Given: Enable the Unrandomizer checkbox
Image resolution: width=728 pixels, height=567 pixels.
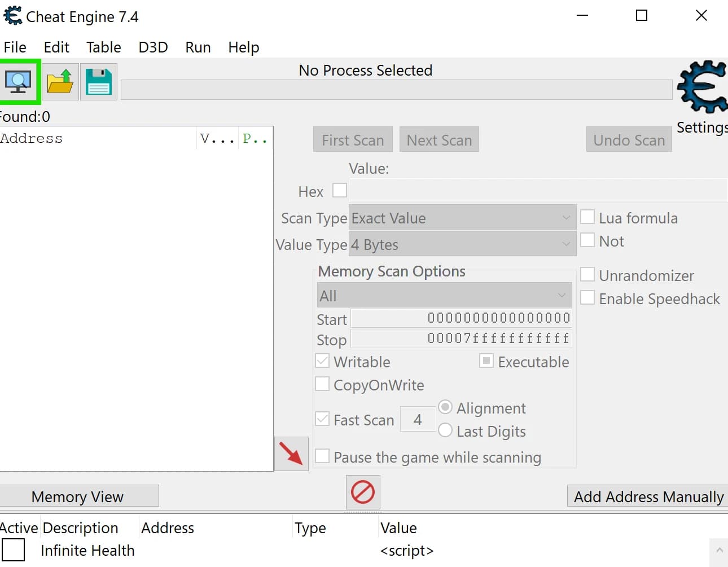Looking at the screenshot, I should (x=587, y=275).
